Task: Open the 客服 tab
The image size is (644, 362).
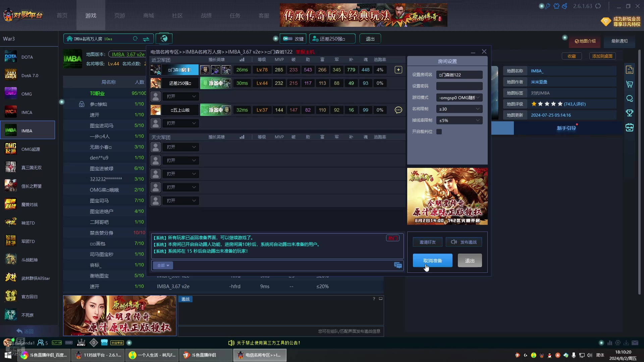Action: point(264,15)
